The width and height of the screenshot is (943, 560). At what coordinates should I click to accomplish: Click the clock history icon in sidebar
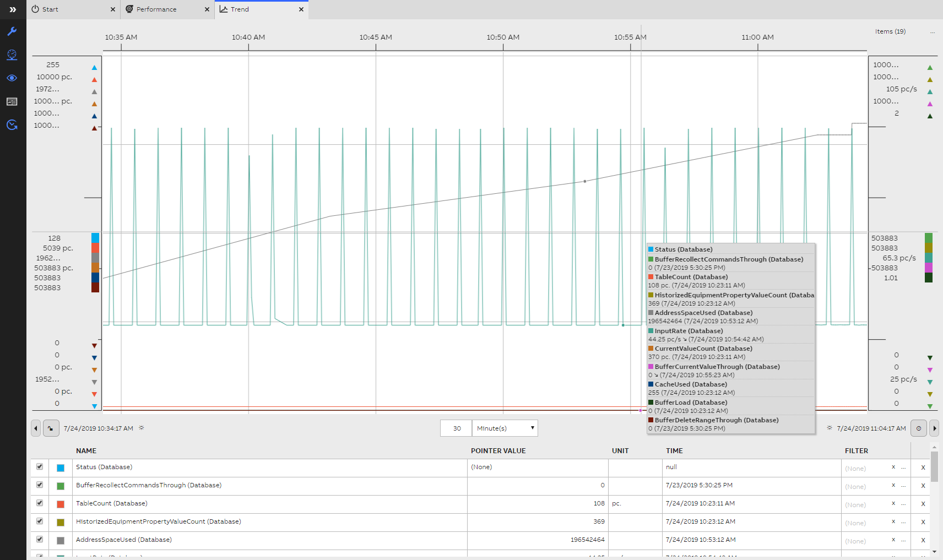point(12,125)
